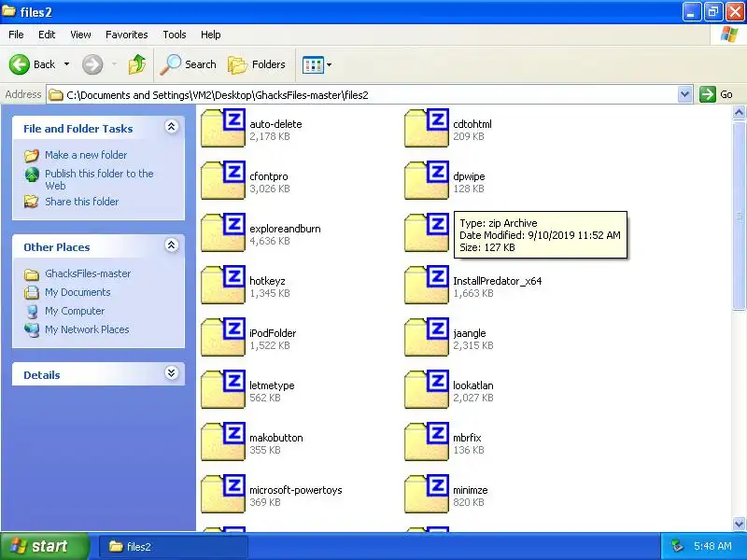This screenshot has width=747, height=560.
Task: Open the Back history dropdown arrow
Action: pyautogui.click(x=66, y=64)
